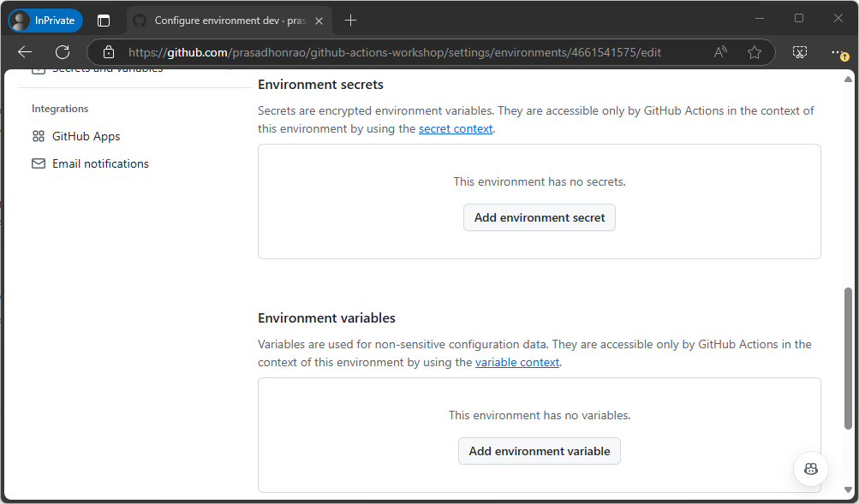Add this page to favorites via star icon
Image resolution: width=859 pixels, height=504 pixels.
click(755, 52)
